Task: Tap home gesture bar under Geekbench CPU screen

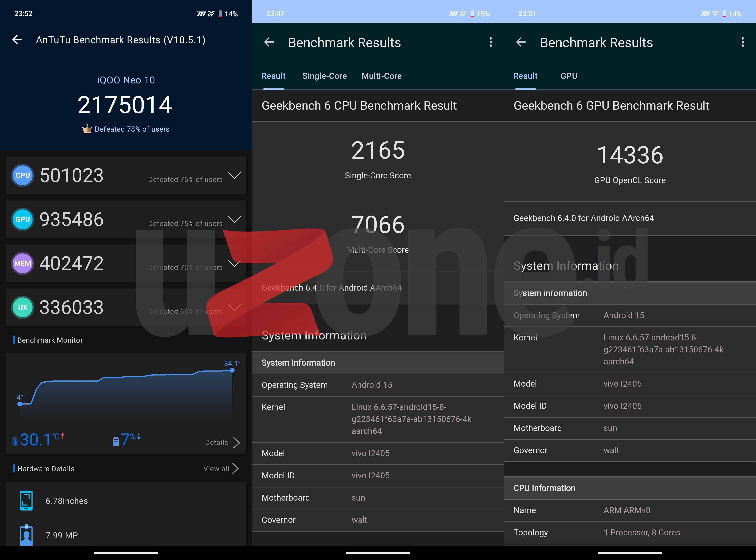Action: (x=378, y=553)
